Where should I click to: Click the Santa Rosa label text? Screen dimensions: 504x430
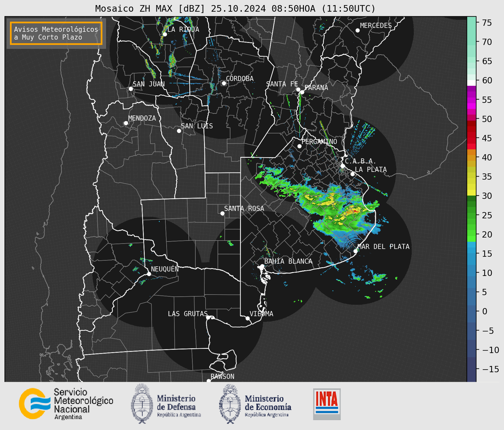pyautogui.click(x=244, y=208)
